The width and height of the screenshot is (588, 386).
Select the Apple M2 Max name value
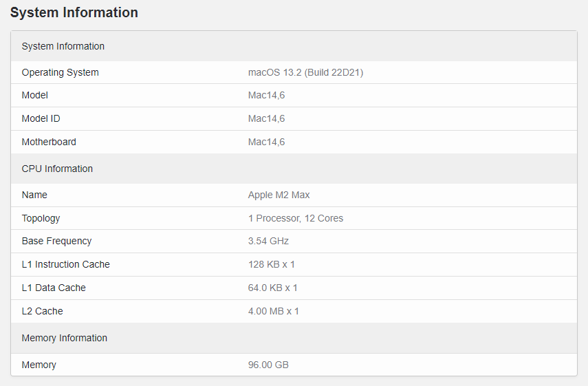pos(279,195)
